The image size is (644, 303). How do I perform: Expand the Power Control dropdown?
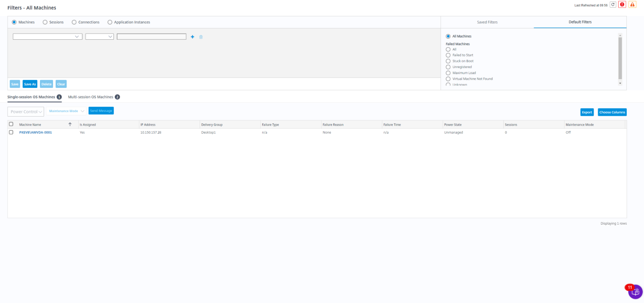pos(26,112)
